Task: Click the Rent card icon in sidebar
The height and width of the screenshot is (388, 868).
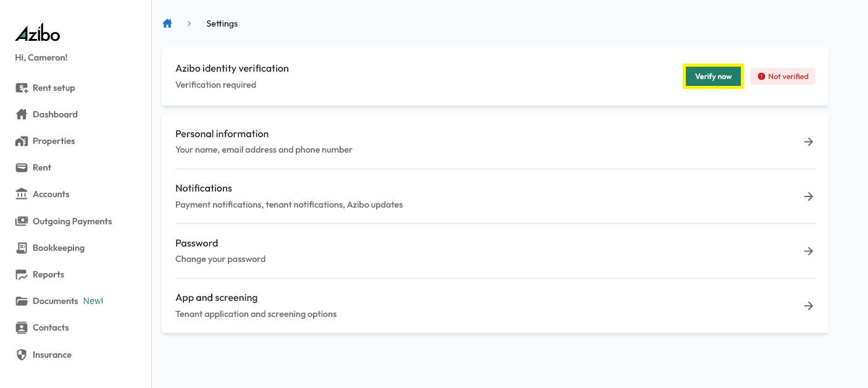Action: click(x=22, y=167)
